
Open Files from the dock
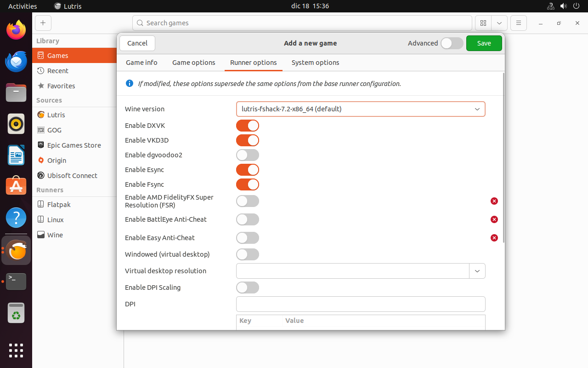16,93
